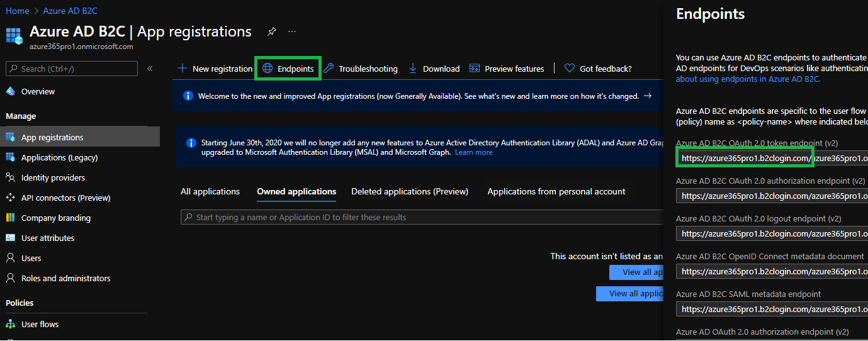Click the Users person icon
Image resolution: width=868 pixels, height=341 pixels.
[x=10, y=258]
